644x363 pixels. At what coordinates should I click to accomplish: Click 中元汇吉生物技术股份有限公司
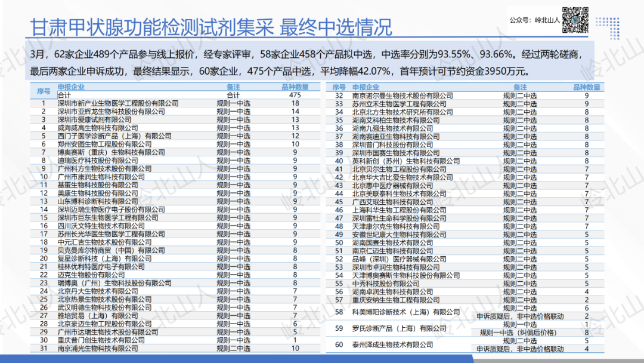coord(104,242)
